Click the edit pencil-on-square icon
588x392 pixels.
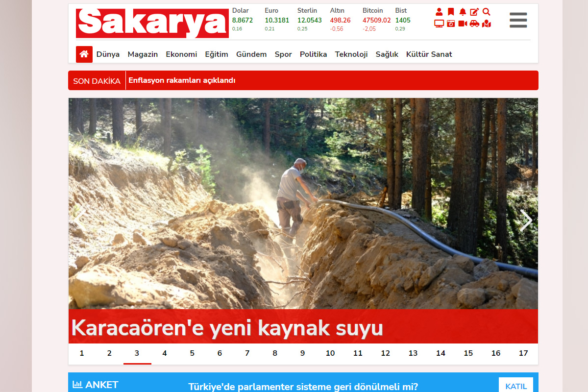tap(474, 12)
